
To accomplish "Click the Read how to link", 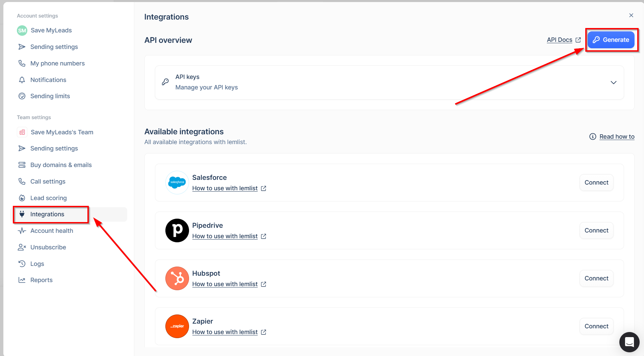I will point(617,137).
